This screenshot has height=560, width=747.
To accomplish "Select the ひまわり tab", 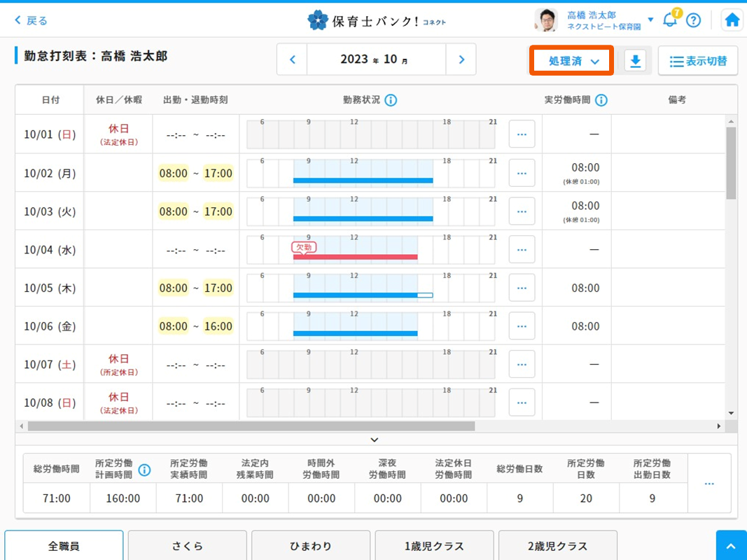I will point(311,546).
